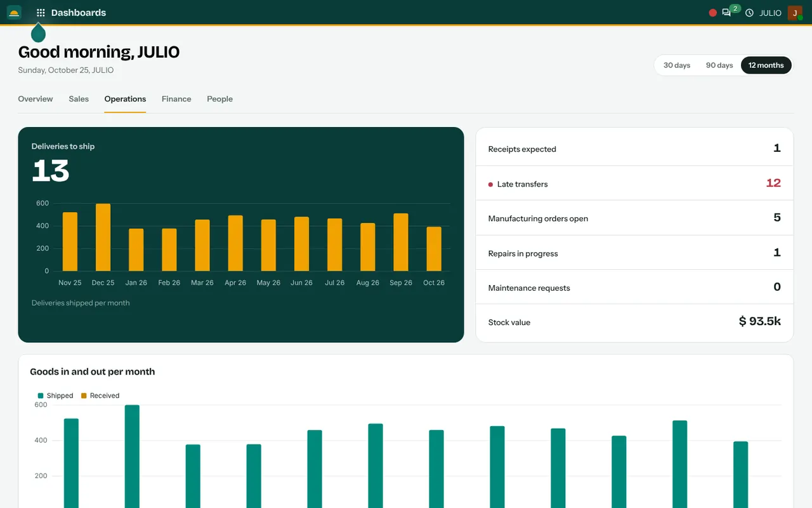Select the 30 days period
This screenshot has height=508, width=812.
[x=677, y=65]
